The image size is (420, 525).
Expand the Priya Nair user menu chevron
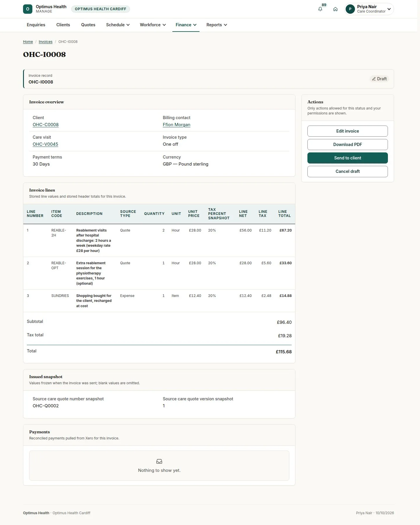[389, 9]
